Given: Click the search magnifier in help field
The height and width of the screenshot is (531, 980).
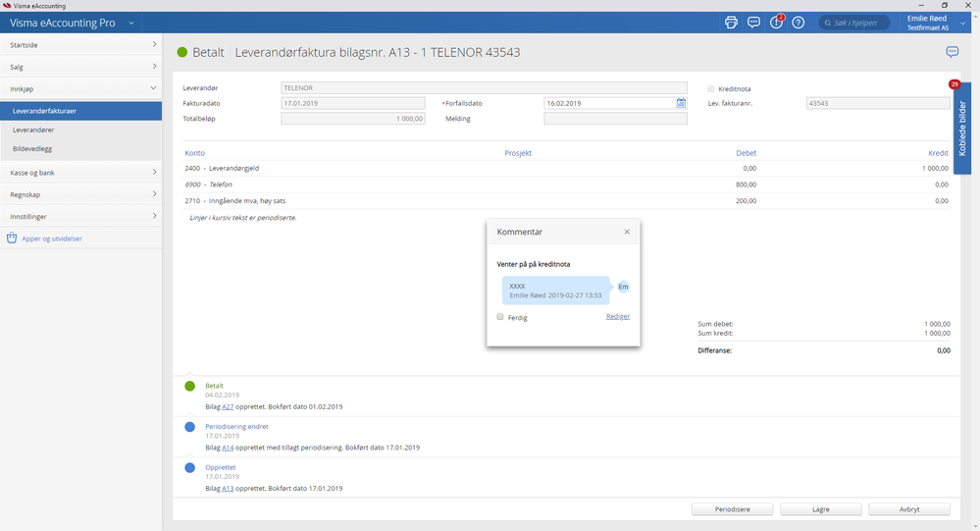Looking at the screenshot, I should [828, 24].
